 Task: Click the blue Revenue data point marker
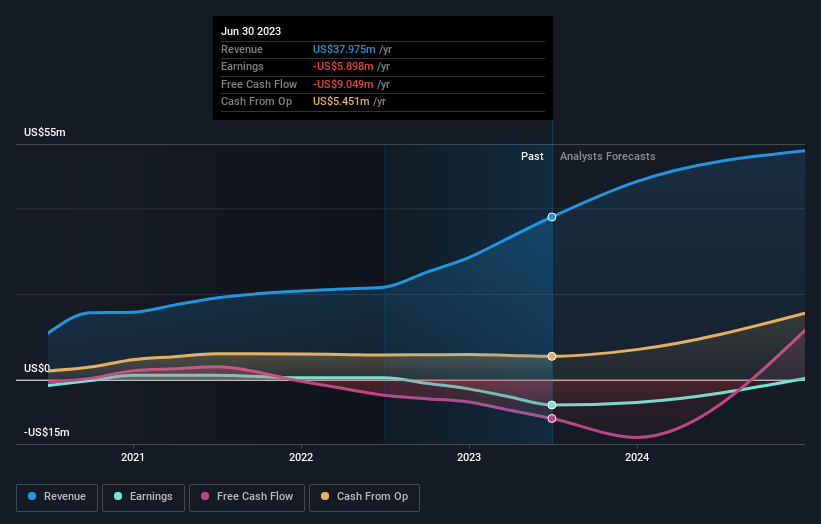tap(552, 217)
